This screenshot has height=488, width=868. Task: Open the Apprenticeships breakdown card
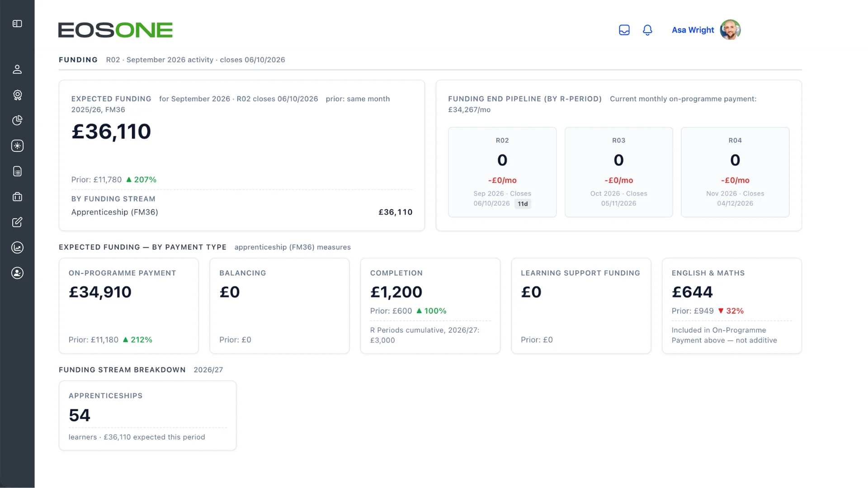point(147,416)
